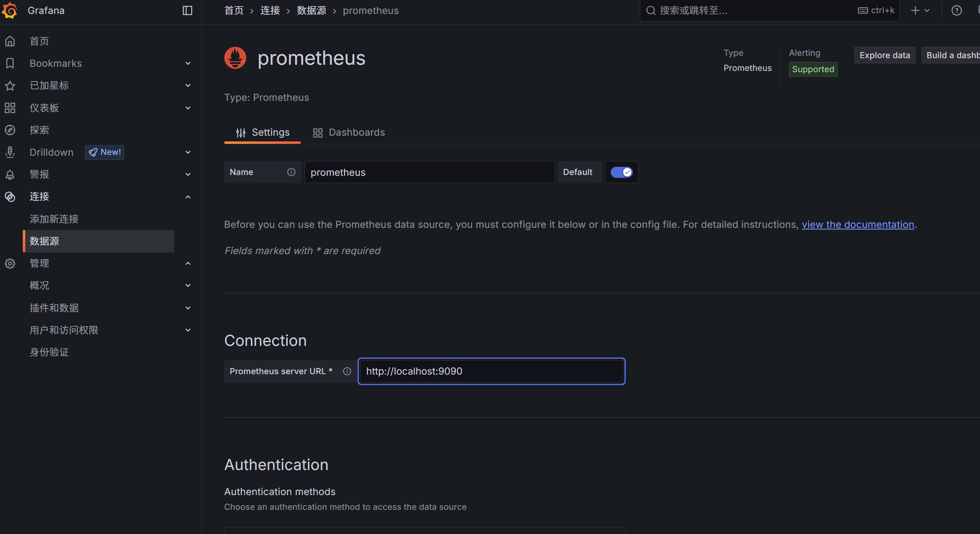Click 连接 in the breadcrumb
The height and width of the screenshot is (534, 980).
coord(270,11)
